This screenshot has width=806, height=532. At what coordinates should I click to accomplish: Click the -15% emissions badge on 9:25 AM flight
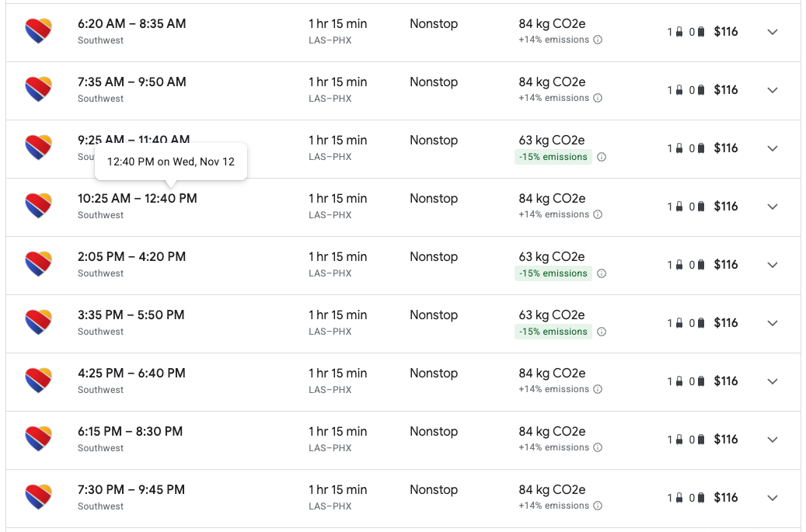[x=553, y=157]
